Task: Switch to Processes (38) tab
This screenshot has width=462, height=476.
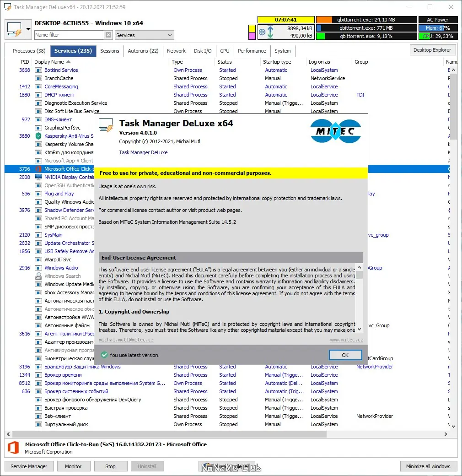Action: [29, 51]
